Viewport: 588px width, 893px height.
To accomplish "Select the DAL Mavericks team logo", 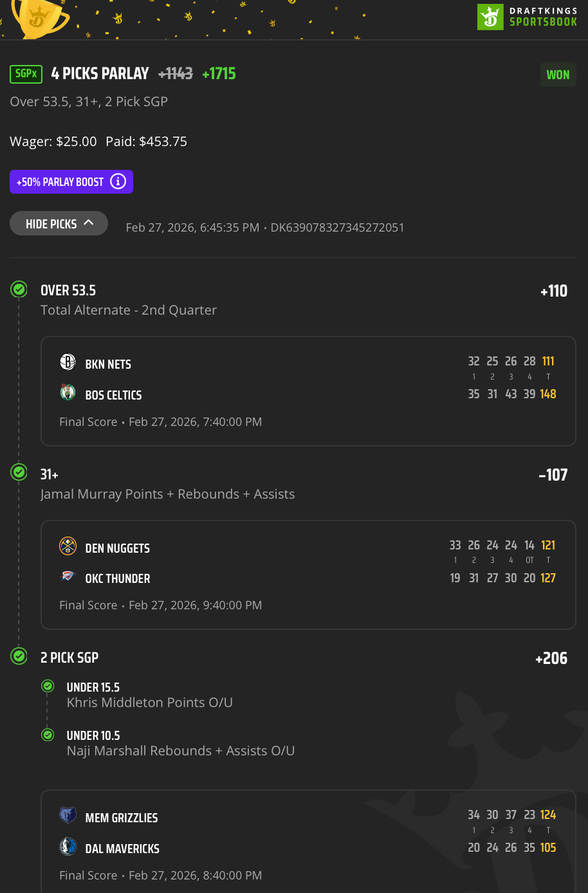I will pyautogui.click(x=68, y=847).
